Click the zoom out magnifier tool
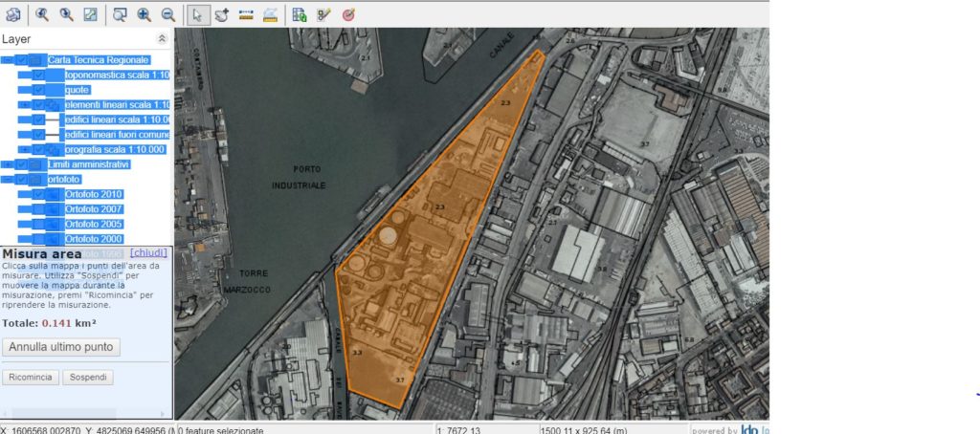The image size is (980, 434). click(168, 14)
